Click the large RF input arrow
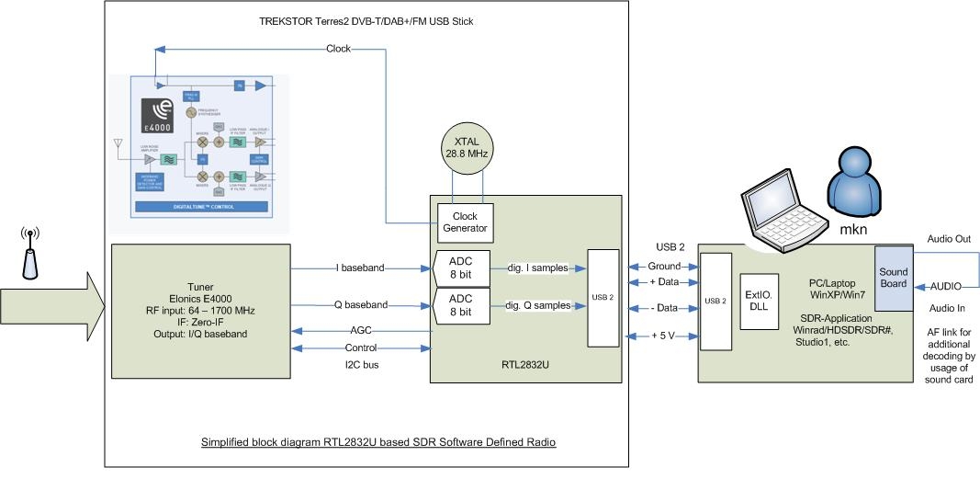This screenshot has height=490, width=980. [x=52, y=306]
